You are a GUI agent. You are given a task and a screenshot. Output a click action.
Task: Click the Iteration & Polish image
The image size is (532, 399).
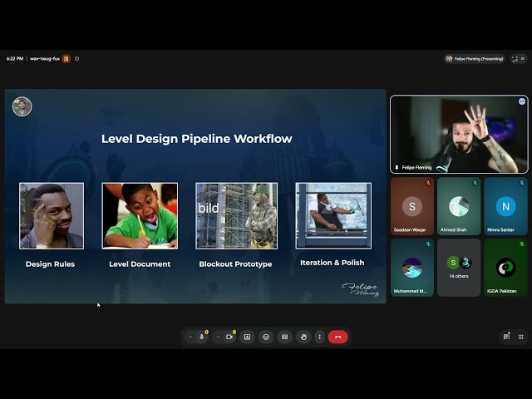tap(333, 216)
